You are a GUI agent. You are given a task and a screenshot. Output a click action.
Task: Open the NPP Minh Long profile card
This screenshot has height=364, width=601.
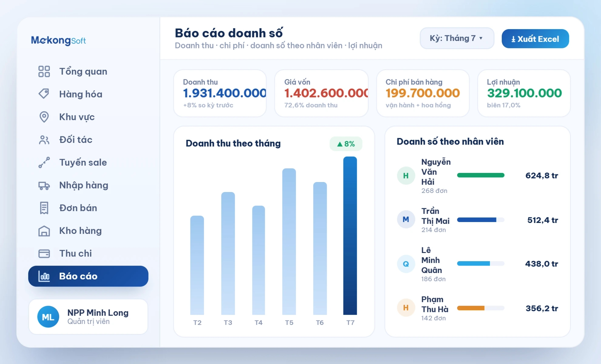[x=88, y=317]
